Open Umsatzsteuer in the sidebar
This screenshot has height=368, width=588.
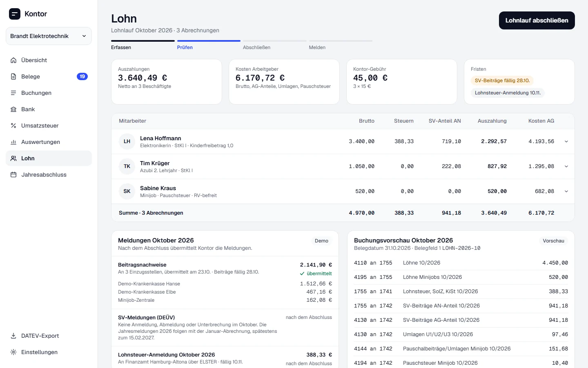(x=49, y=126)
